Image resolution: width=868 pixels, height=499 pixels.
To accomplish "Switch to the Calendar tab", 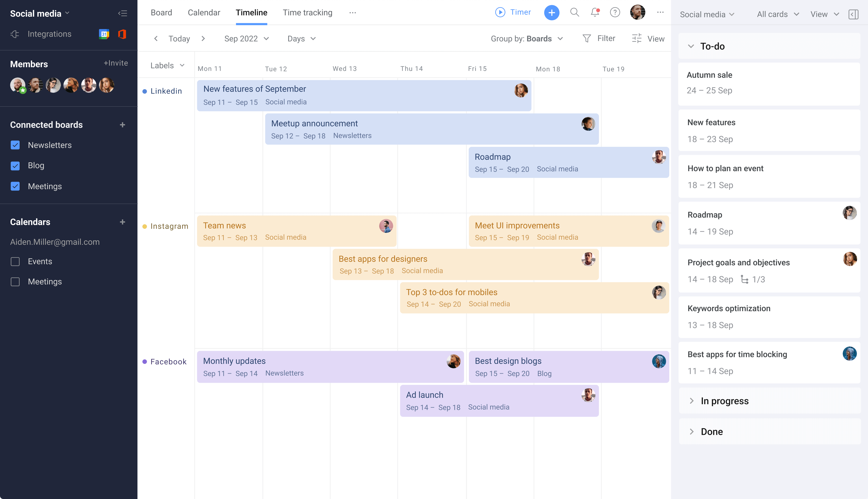I will pos(204,12).
